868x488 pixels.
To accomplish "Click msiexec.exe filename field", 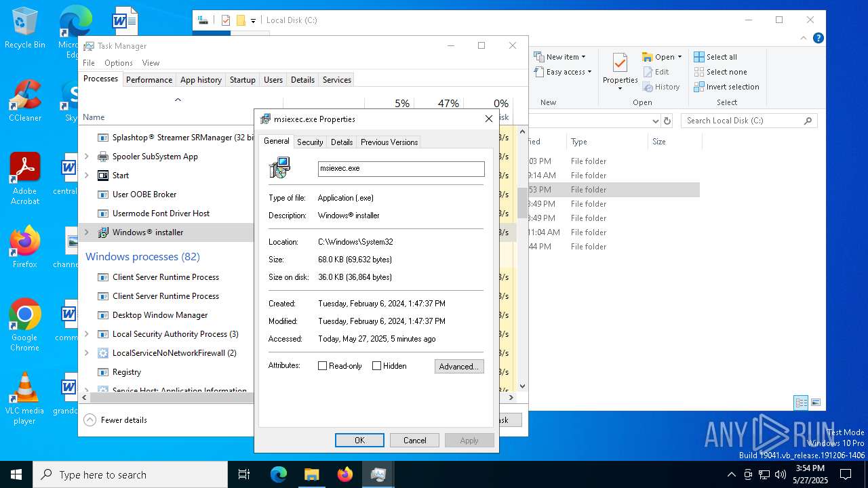I will (401, 169).
